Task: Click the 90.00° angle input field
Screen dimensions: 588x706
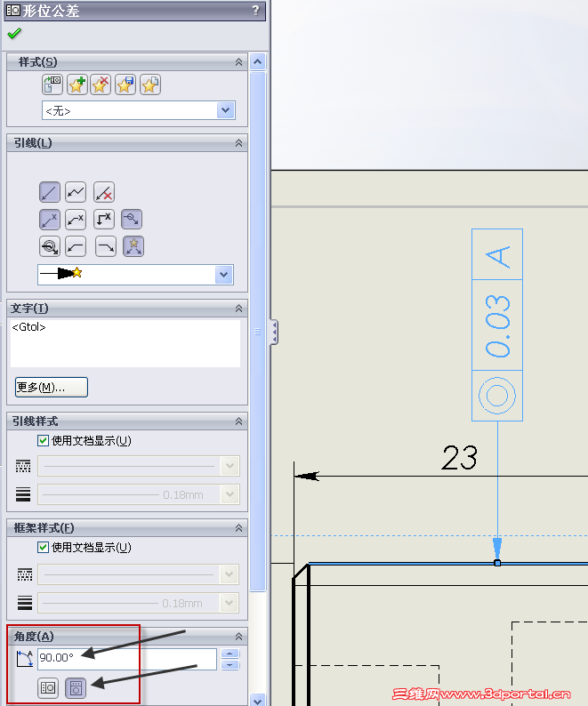Action: point(127,658)
